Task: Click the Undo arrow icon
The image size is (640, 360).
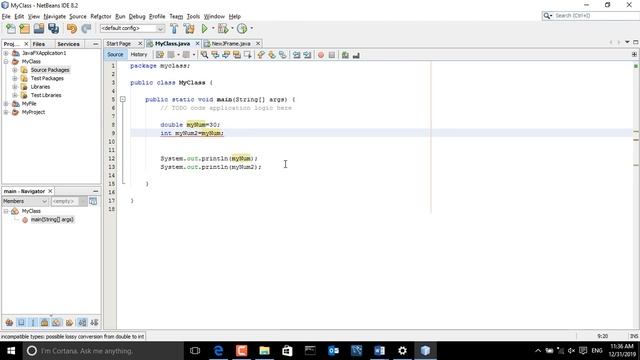Action: coord(72,29)
